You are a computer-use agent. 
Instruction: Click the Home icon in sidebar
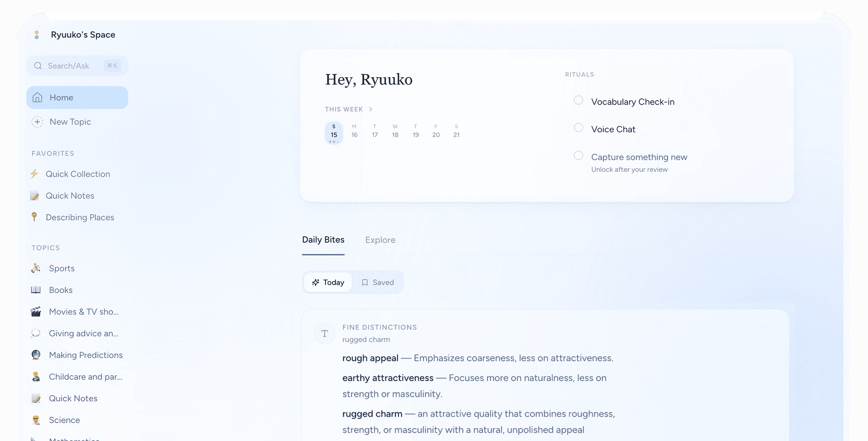[x=37, y=97]
